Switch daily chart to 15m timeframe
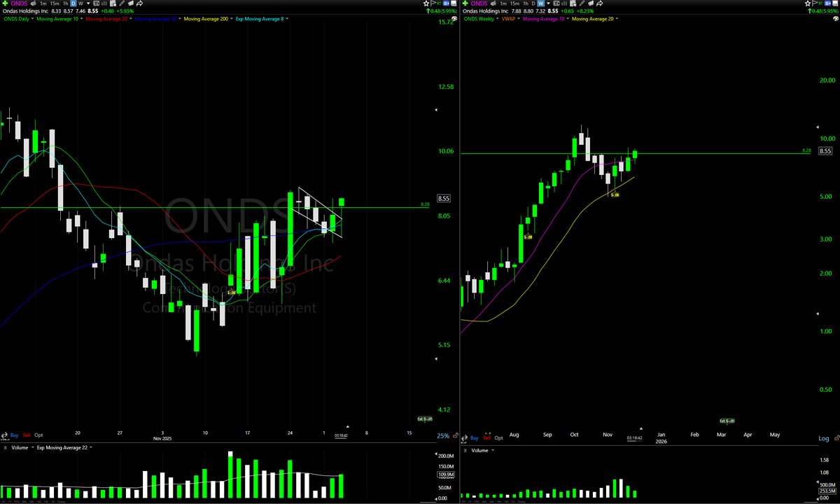Viewport: 840px width, 504px height. (55, 3)
